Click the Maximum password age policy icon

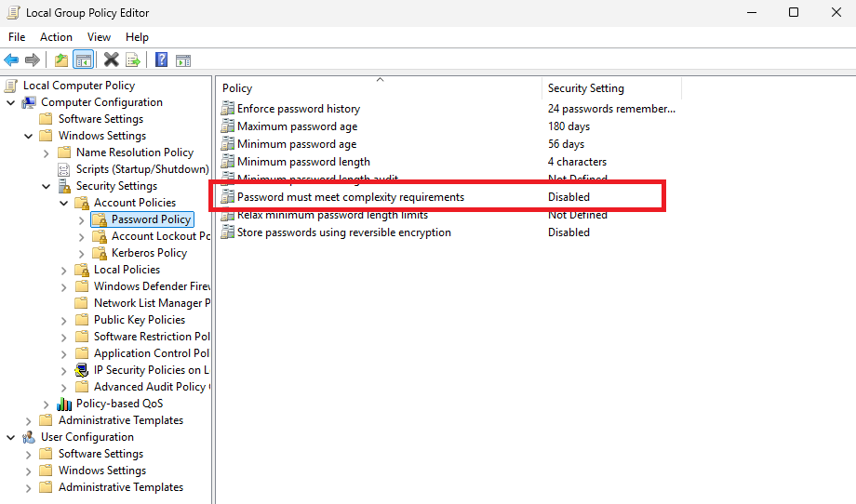(x=228, y=126)
